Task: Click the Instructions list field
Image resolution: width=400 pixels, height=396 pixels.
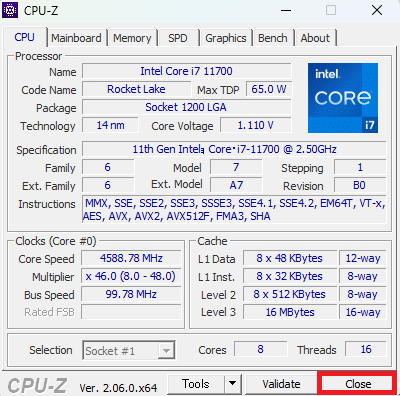Action: point(234,209)
